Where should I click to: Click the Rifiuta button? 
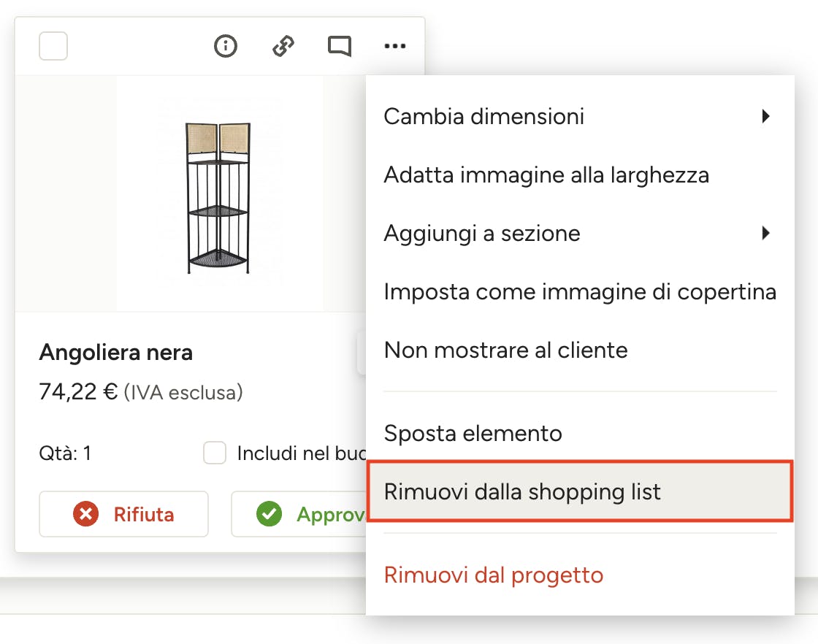pyautogui.click(x=123, y=514)
